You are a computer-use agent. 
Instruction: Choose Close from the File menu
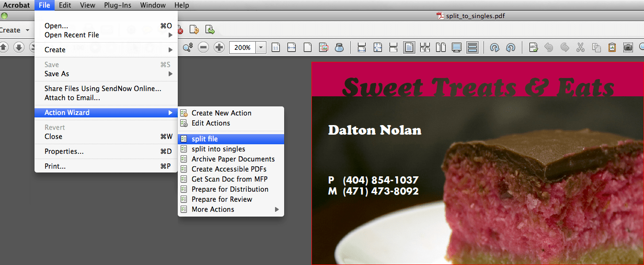pyautogui.click(x=106, y=137)
